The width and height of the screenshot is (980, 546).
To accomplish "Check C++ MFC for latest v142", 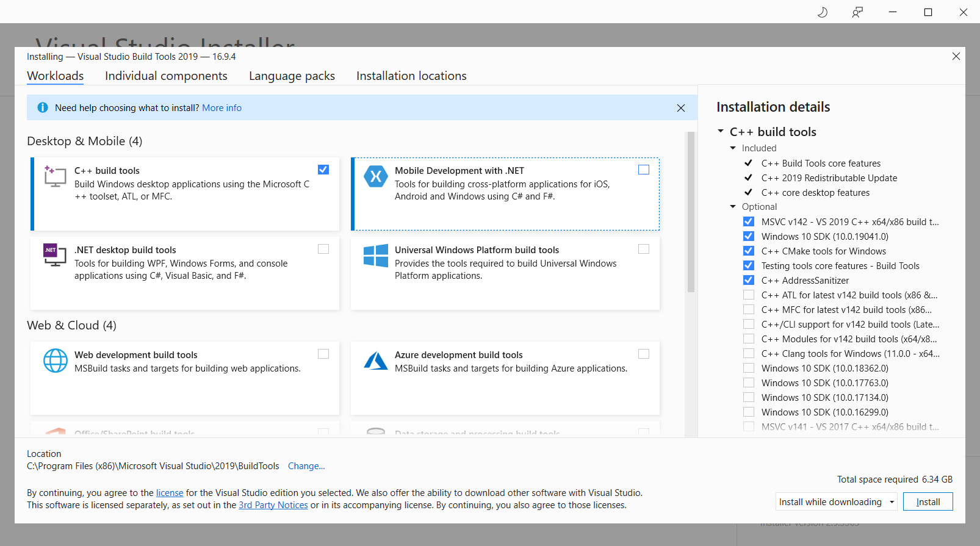I will coord(749,309).
